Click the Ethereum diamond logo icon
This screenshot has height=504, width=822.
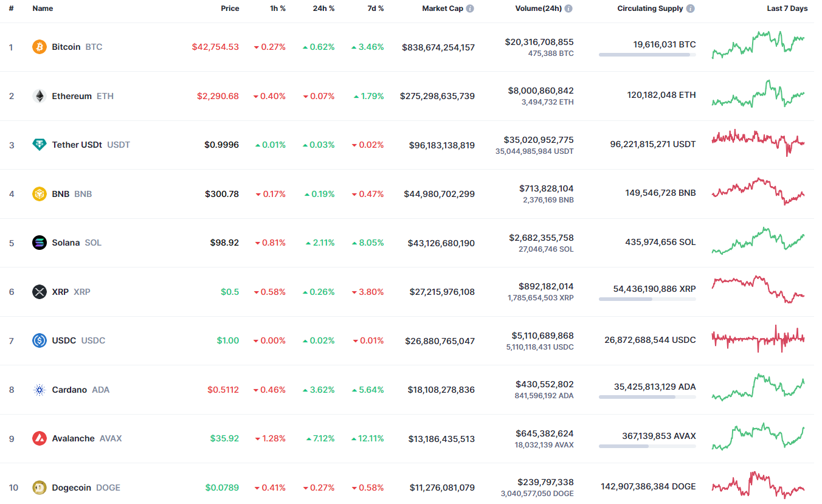click(x=40, y=96)
